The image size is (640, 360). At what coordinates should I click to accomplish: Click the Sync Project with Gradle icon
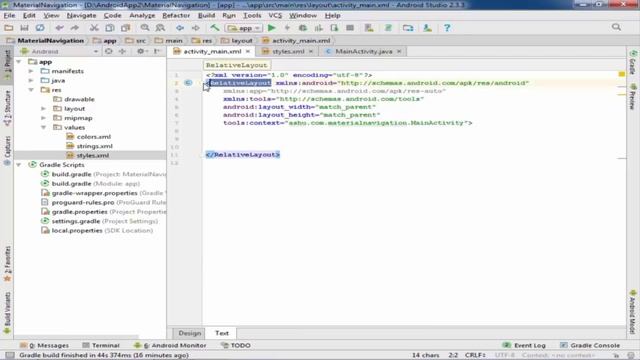(x=388, y=28)
